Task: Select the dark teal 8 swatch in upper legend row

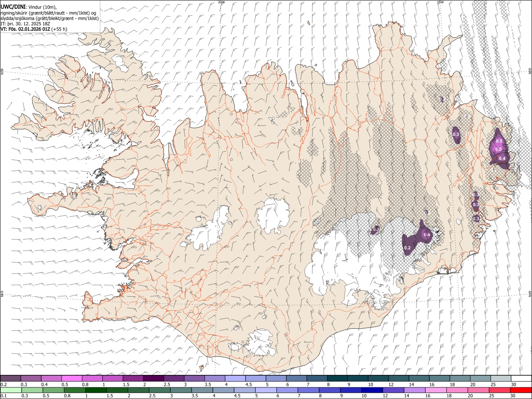Action: 337,378
